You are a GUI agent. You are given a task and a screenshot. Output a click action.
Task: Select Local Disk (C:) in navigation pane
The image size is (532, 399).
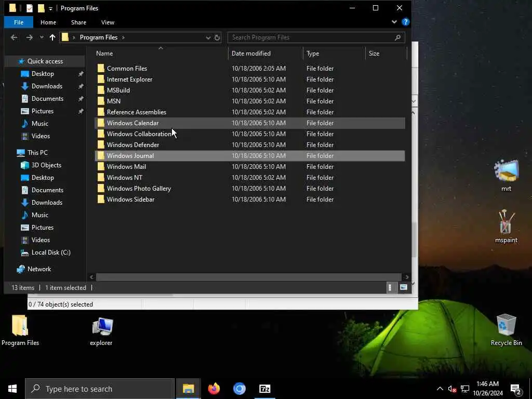tap(51, 252)
